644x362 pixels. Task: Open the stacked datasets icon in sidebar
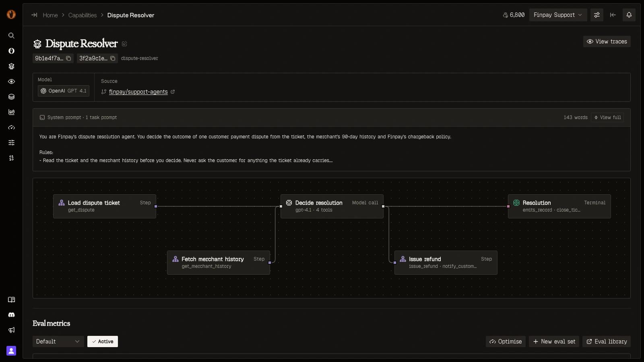(11, 97)
